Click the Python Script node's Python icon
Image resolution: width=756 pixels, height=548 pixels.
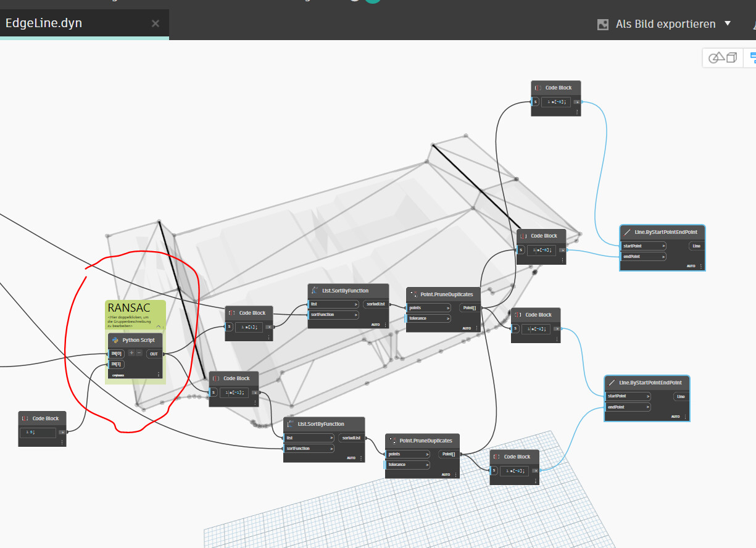(115, 340)
